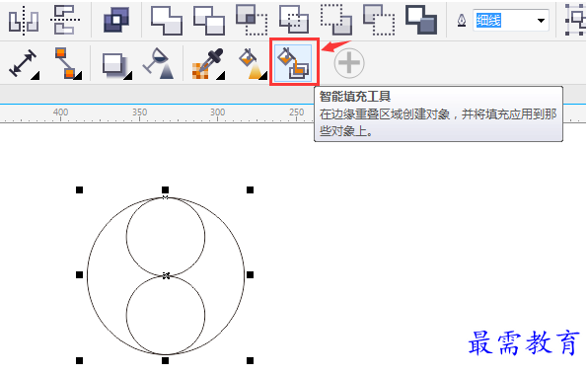This screenshot has width=588, height=374.
Task: Click the bottom-right selection handle
Action: (x=251, y=360)
